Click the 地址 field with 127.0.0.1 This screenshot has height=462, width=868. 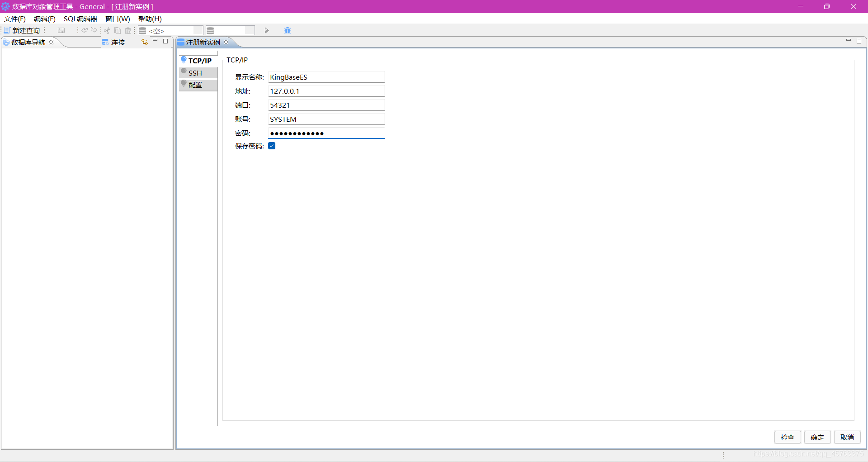click(x=326, y=91)
